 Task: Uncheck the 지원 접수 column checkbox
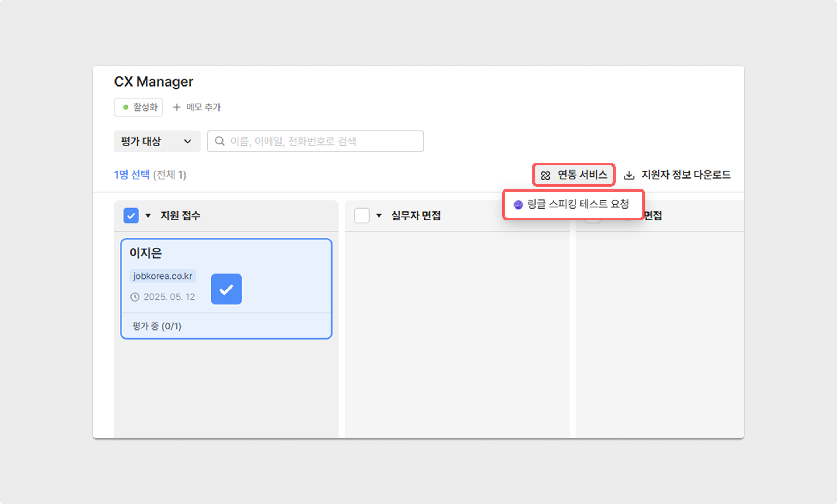click(131, 216)
